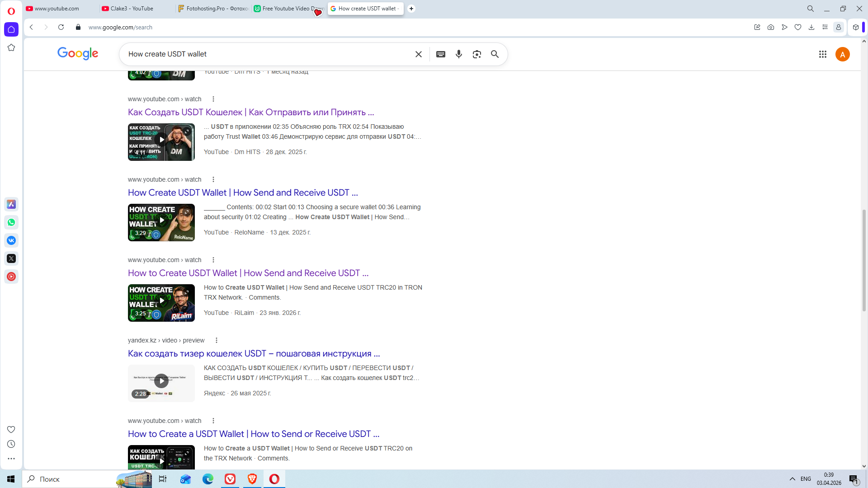The height and width of the screenshot is (488, 868).
Task: Open the on-screen keyboard icon
Action: [441, 54]
